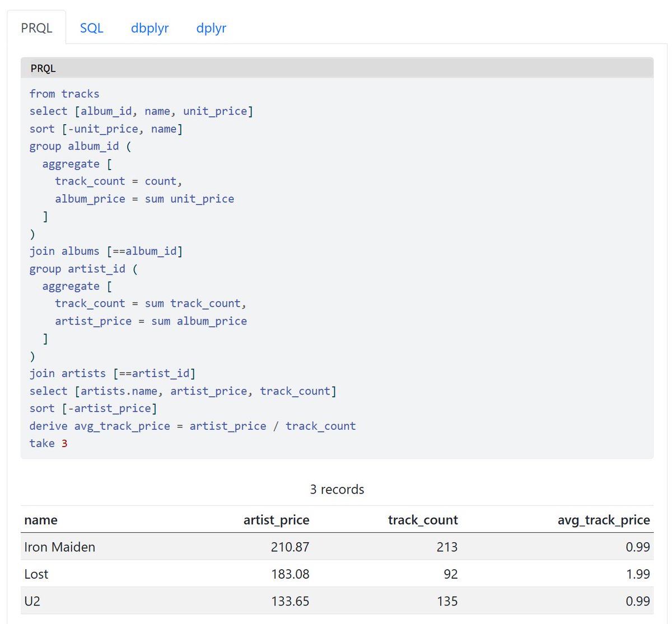Select the dplyr tab
The height and width of the screenshot is (624, 672).
(x=211, y=28)
